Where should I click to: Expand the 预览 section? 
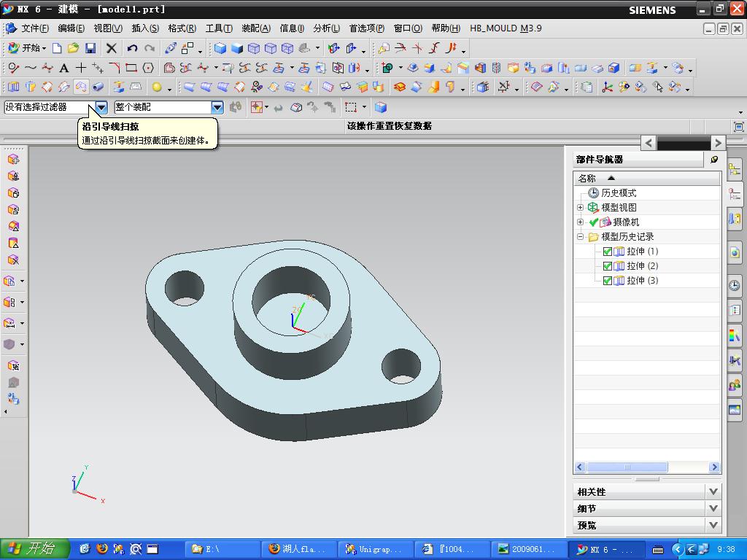[x=713, y=525]
